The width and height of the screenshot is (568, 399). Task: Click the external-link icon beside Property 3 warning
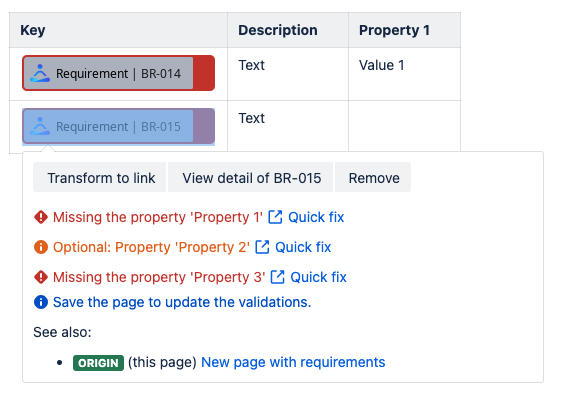pyautogui.click(x=277, y=277)
